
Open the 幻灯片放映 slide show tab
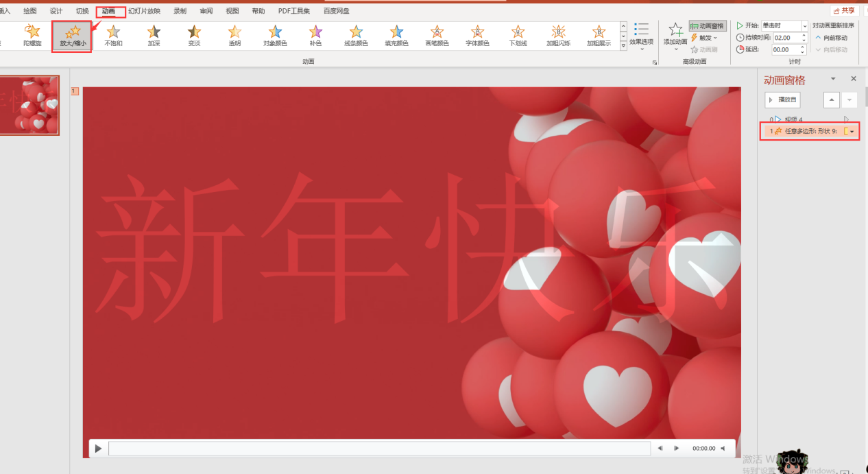click(x=145, y=11)
